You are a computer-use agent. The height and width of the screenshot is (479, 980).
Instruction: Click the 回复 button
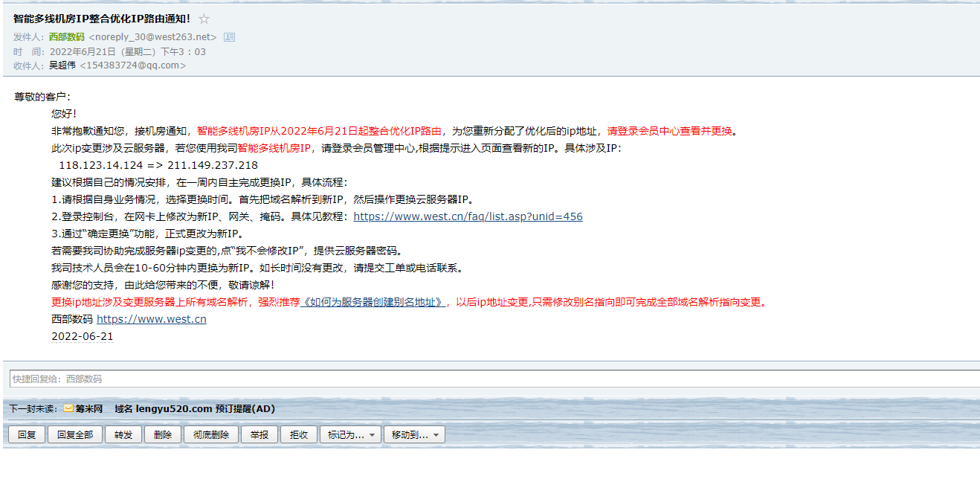27,434
